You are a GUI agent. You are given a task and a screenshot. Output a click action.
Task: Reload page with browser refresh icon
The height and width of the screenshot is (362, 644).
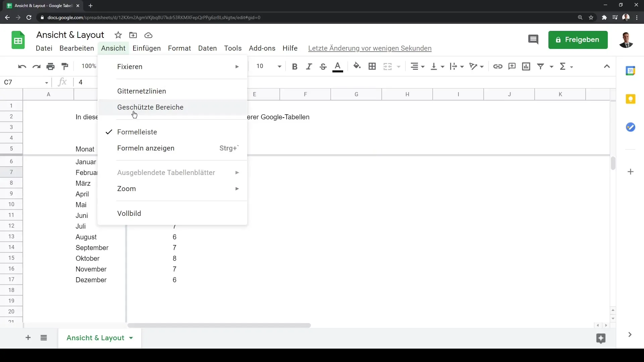pyautogui.click(x=29, y=17)
